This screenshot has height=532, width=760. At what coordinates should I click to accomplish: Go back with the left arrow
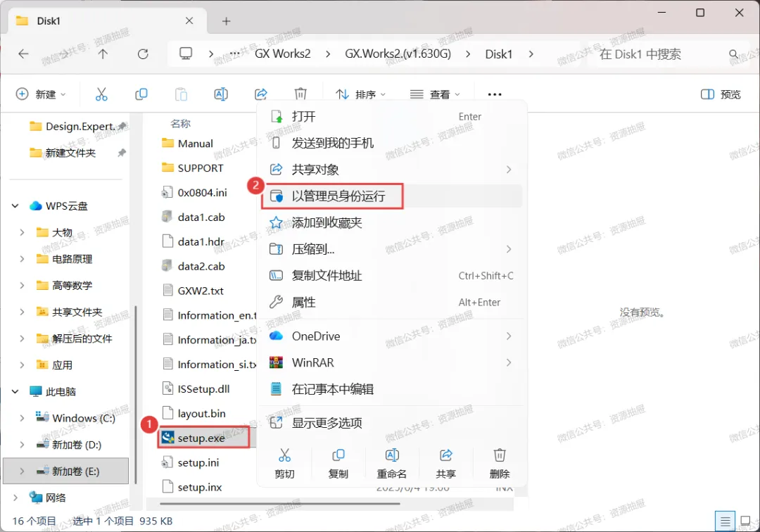point(23,53)
